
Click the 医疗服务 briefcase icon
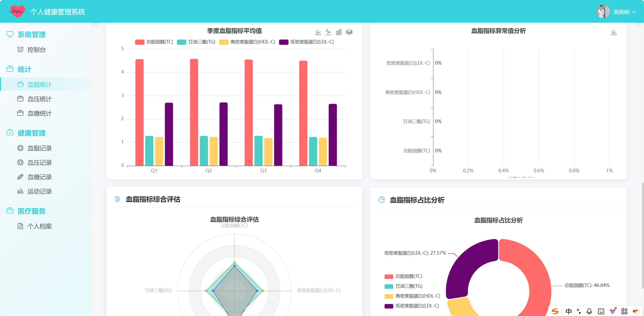[10, 210]
